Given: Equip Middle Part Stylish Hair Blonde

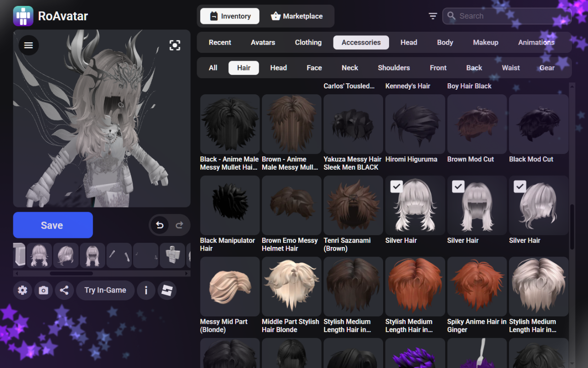Looking at the screenshot, I should (291, 287).
